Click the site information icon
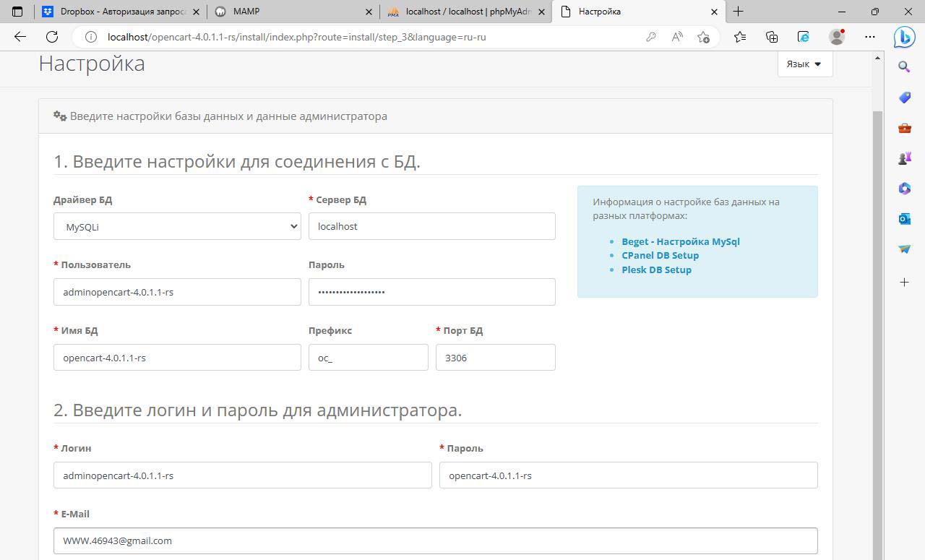The width and height of the screenshot is (925, 560). (91, 37)
